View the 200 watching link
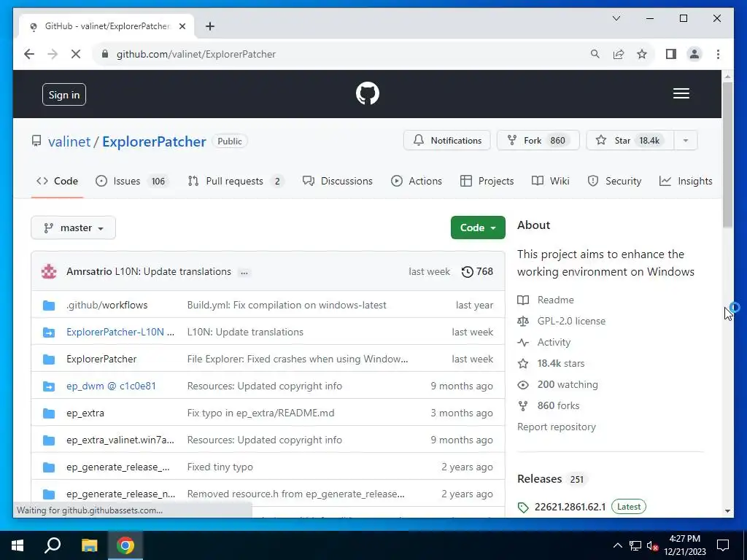Image resolution: width=747 pixels, height=560 pixels. tap(557, 385)
